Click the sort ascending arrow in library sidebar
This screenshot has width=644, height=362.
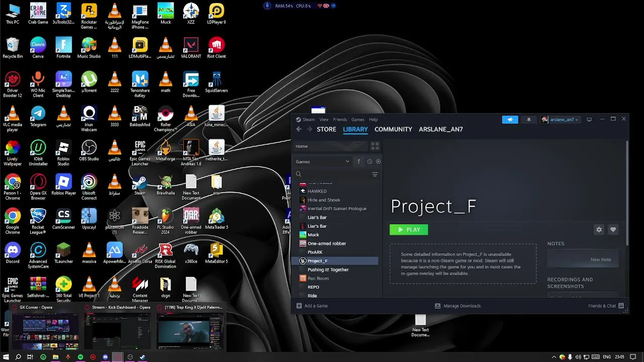(359, 161)
